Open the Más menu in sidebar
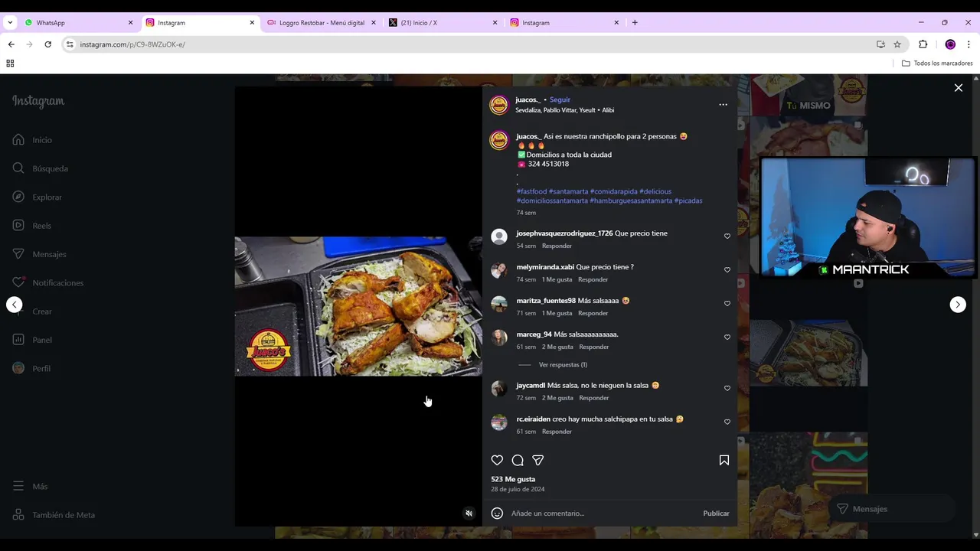Viewport: 980px width, 551px height. click(30, 487)
